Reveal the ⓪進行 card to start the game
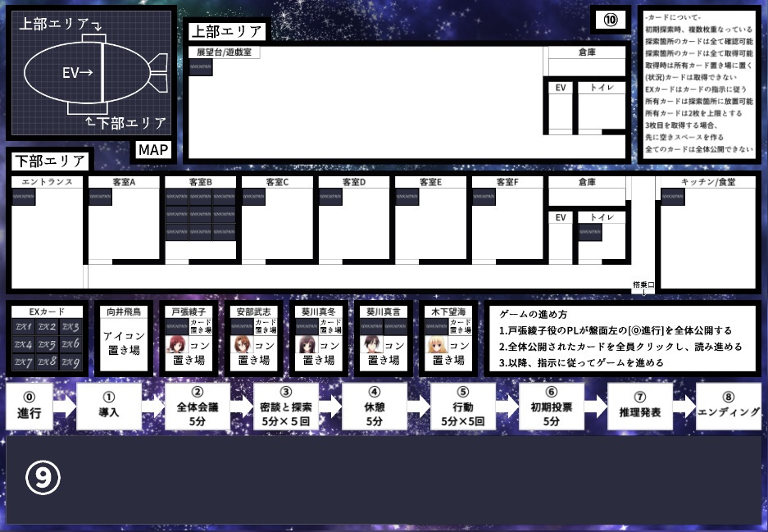 tap(30, 407)
